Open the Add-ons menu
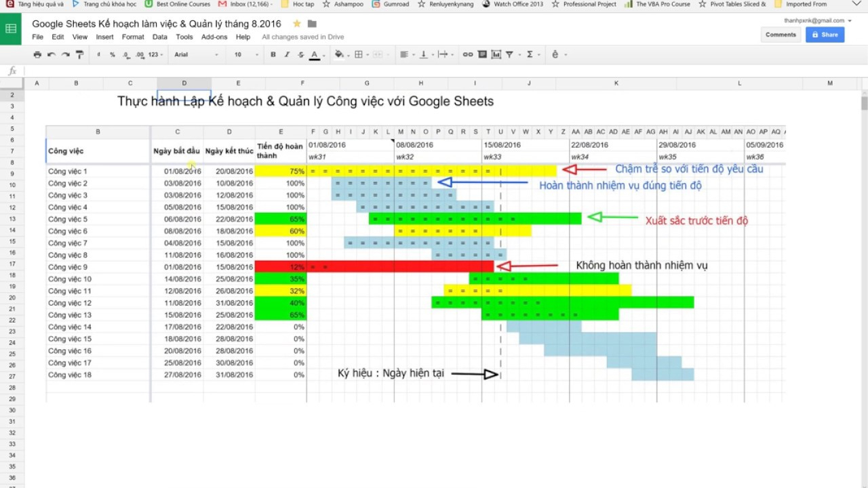The image size is (868, 488). (x=214, y=37)
